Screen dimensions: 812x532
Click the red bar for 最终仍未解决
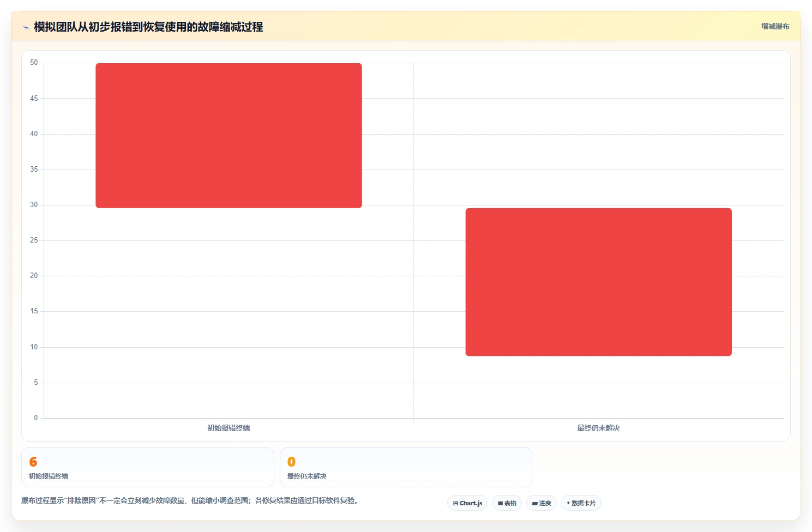coord(598,282)
